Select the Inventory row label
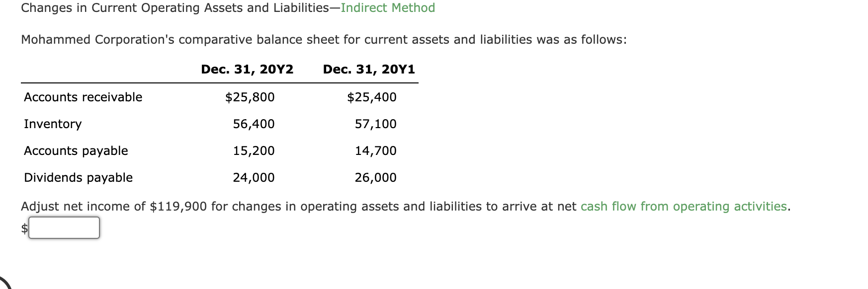 pos(52,124)
